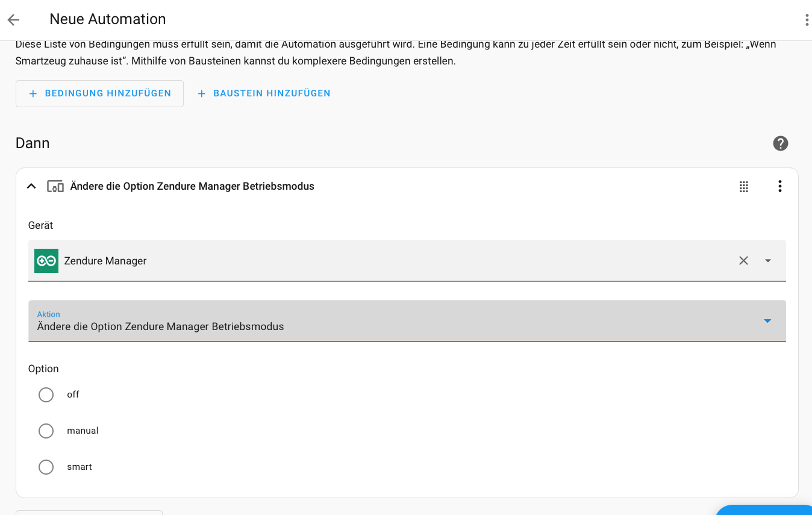Open the Aktion dropdown
The image size is (812, 515).
pos(407,321)
